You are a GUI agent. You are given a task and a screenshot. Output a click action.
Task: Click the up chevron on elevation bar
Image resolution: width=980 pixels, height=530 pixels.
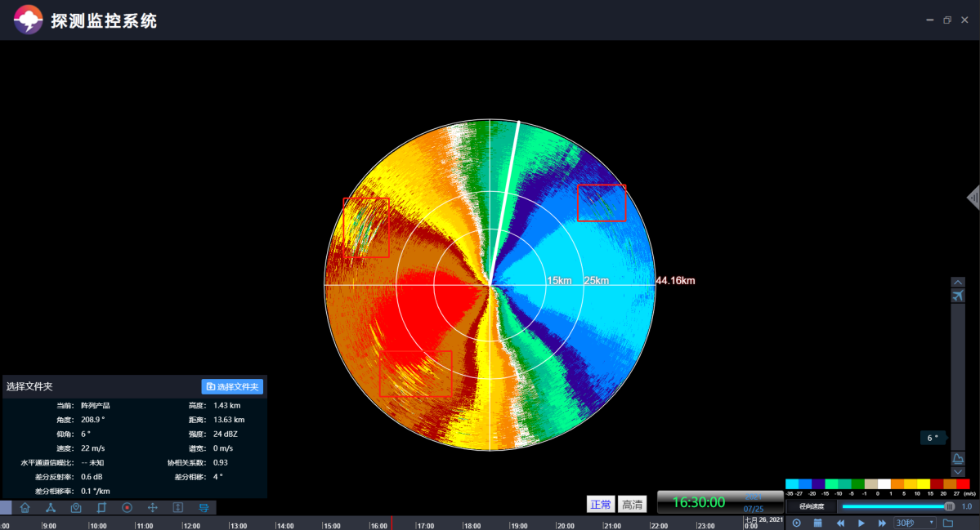click(x=958, y=282)
